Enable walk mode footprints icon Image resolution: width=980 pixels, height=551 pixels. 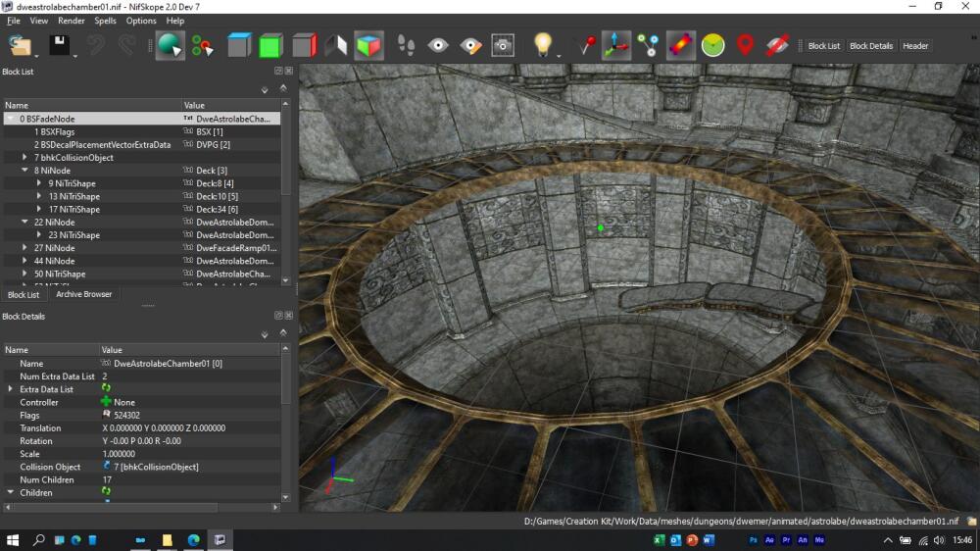[x=406, y=46]
